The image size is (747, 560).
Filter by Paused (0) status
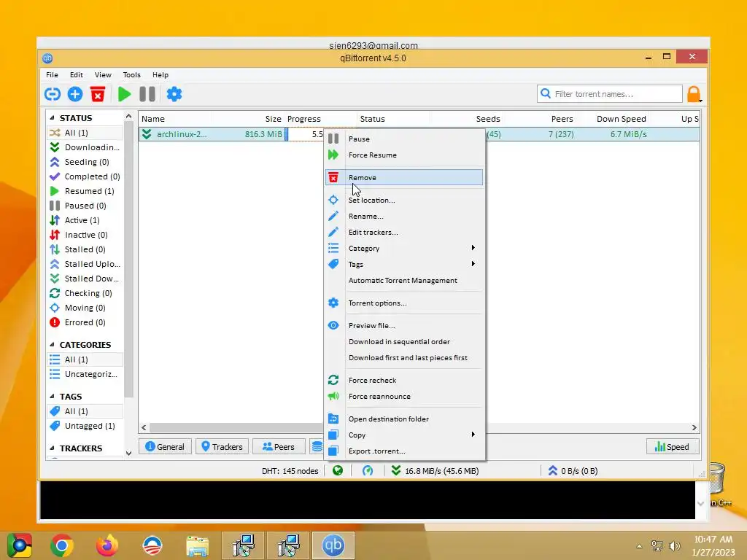[85, 206]
